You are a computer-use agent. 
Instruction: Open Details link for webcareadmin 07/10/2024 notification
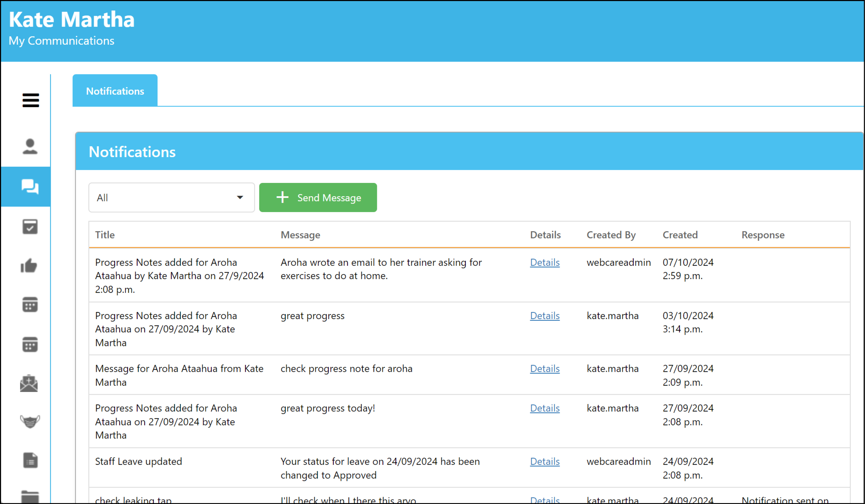[x=545, y=263]
